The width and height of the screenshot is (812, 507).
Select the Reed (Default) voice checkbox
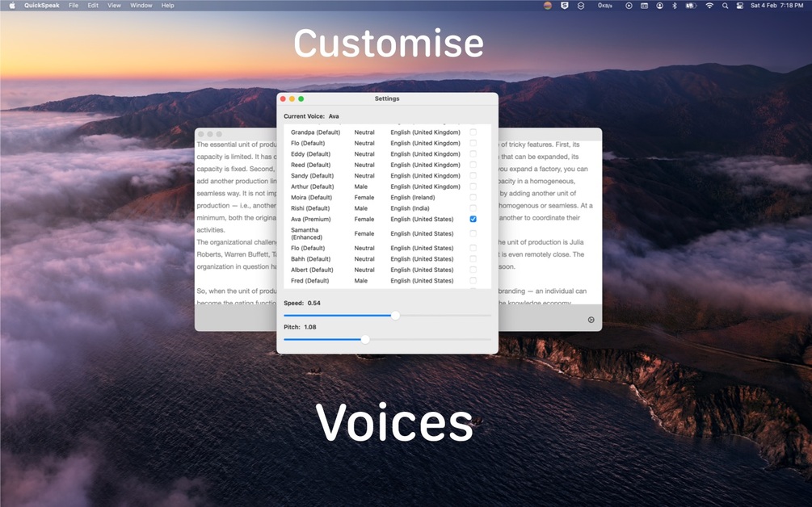point(473,165)
